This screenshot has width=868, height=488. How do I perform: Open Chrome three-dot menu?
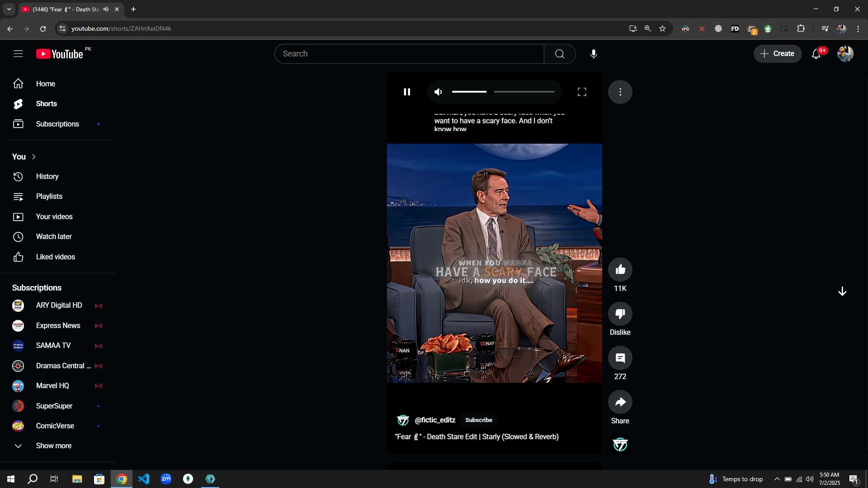858,28
